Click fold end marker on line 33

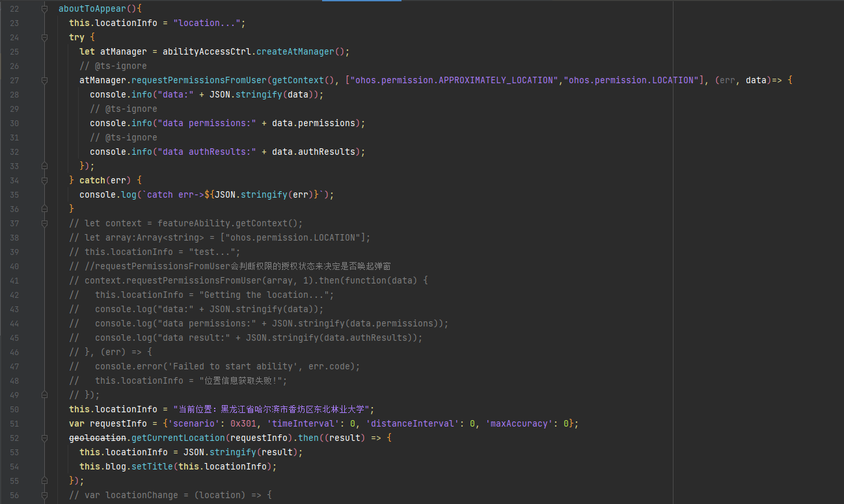(x=45, y=166)
